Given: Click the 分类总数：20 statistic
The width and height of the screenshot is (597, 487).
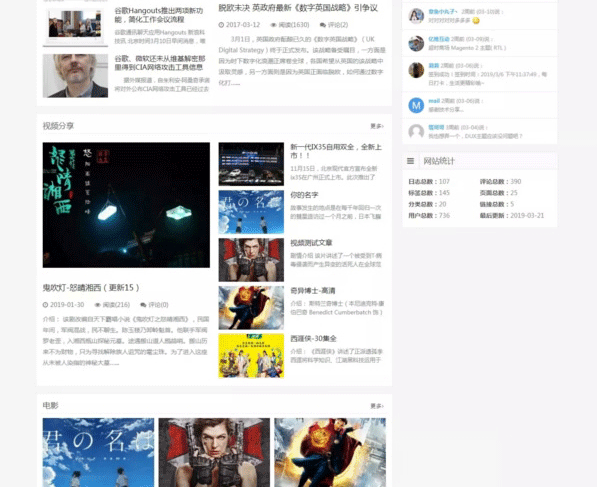Looking at the screenshot, I should point(427,204).
